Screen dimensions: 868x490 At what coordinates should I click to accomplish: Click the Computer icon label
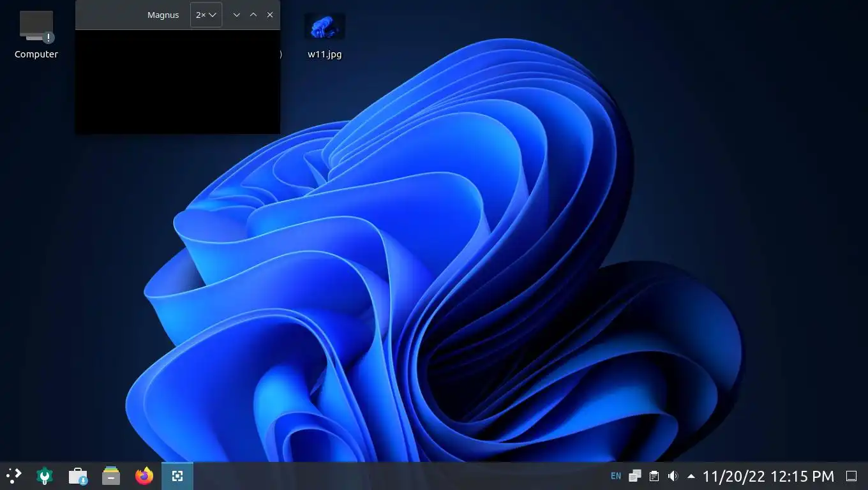click(x=36, y=54)
